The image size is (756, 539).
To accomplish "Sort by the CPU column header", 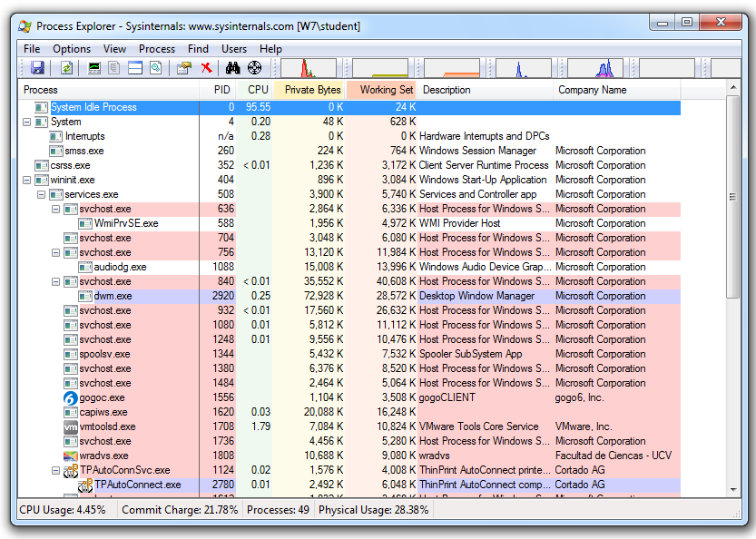I will [x=255, y=90].
